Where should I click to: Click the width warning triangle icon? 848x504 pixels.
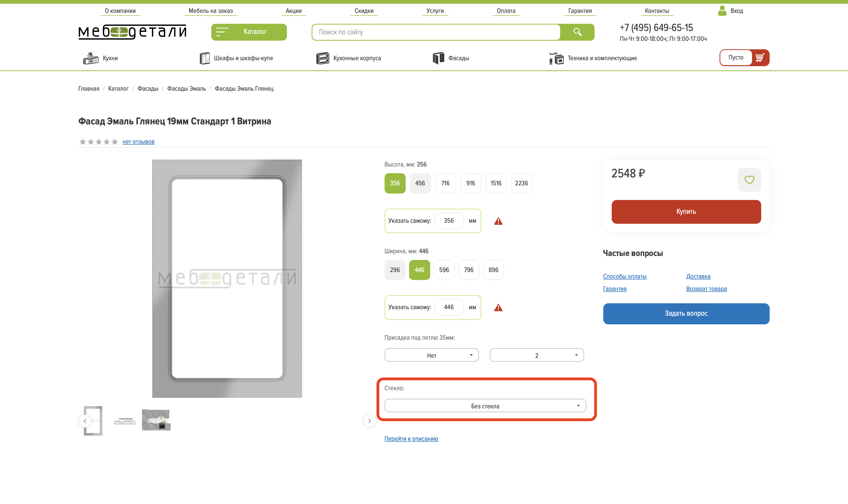point(498,308)
